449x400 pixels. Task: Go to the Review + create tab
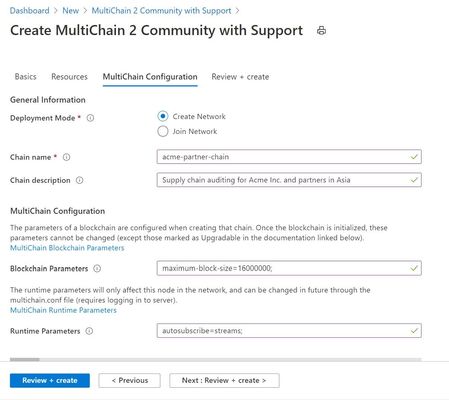tap(240, 77)
